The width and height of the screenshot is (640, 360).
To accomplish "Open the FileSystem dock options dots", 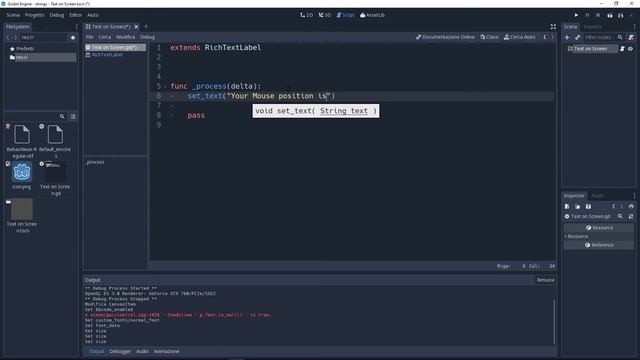I will [x=76, y=27].
